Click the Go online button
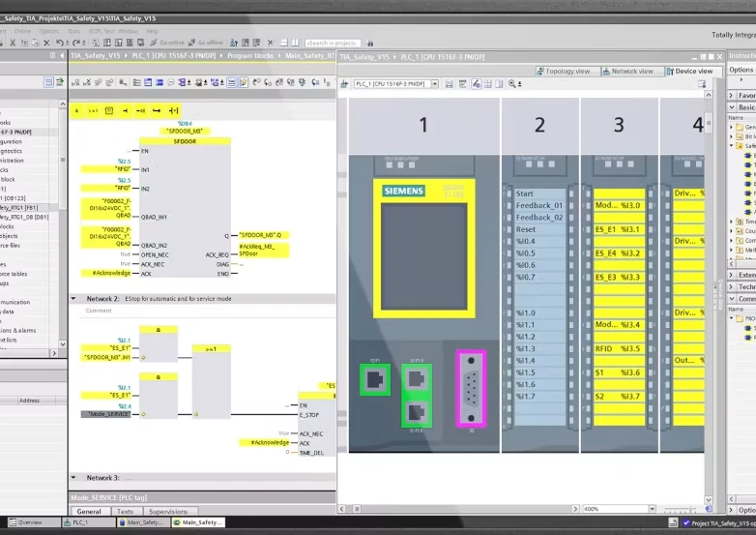The width and height of the screenshot is (756, 535). (x=167, y=43)
